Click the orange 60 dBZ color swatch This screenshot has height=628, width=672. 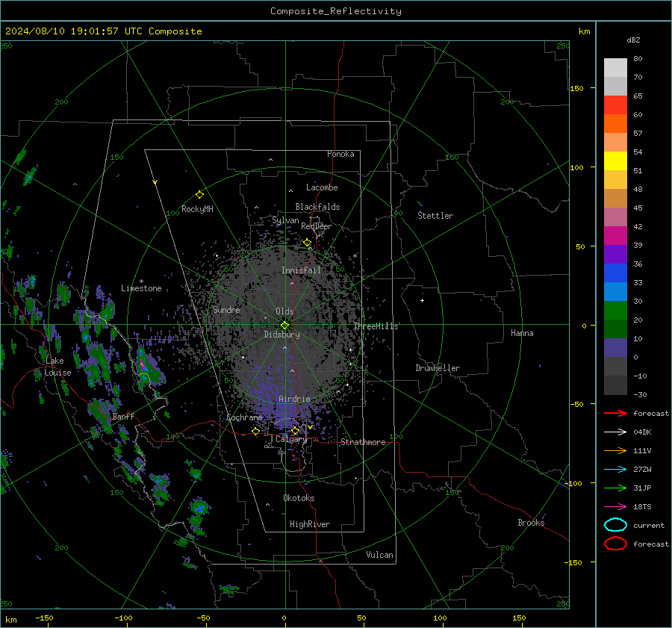click(615, 123)
